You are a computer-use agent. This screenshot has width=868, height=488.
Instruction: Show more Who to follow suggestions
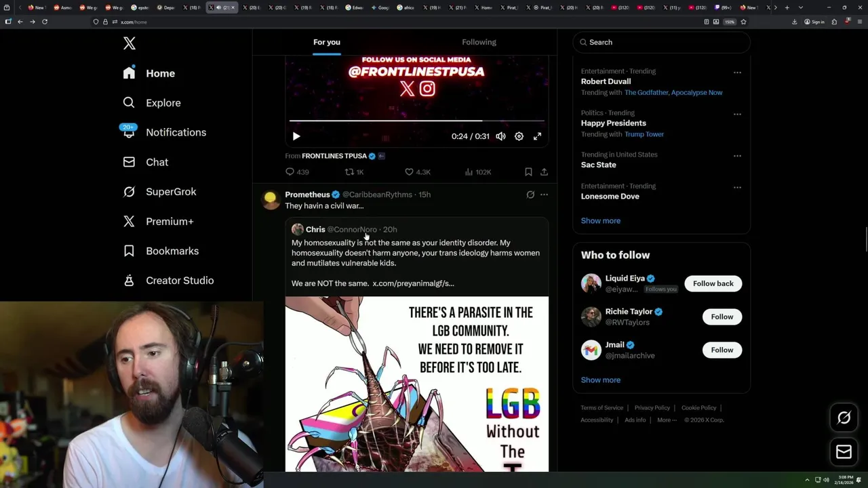pyautogui.click(x=600, y=380)
